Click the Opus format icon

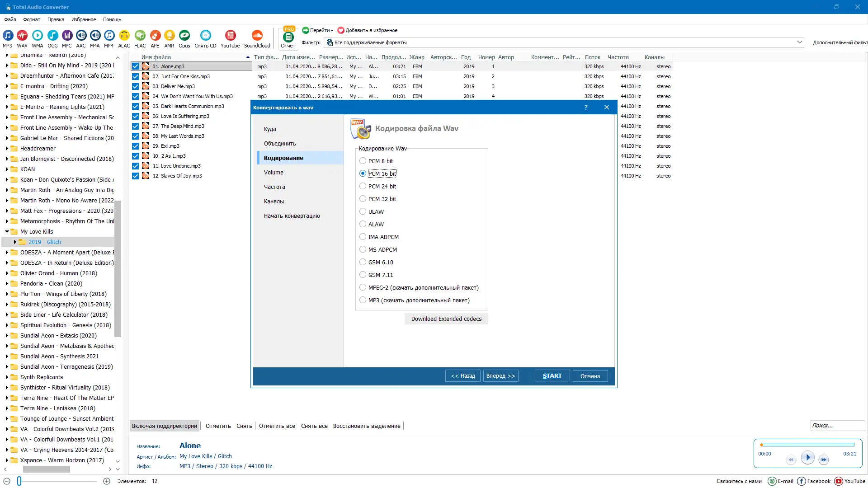click(184, 36)
